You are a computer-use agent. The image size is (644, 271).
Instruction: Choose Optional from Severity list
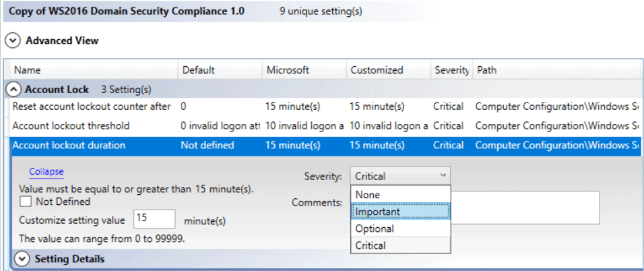(x=401, y=229)
